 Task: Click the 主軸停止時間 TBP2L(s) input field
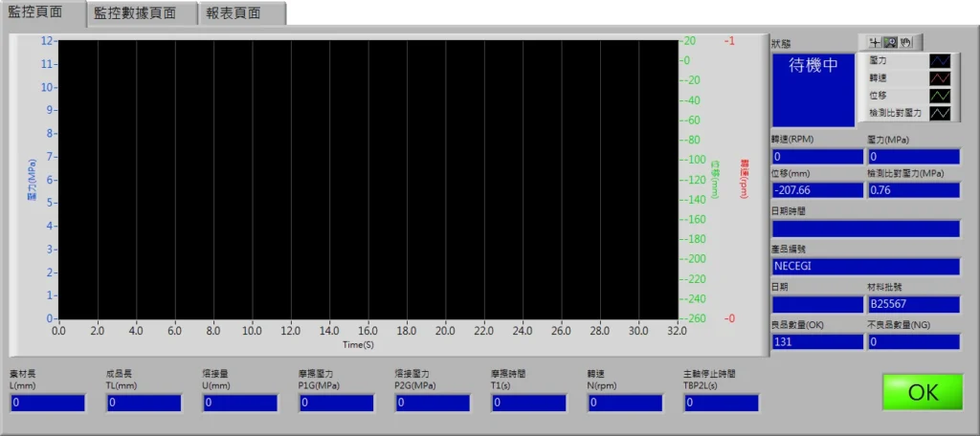722,403
